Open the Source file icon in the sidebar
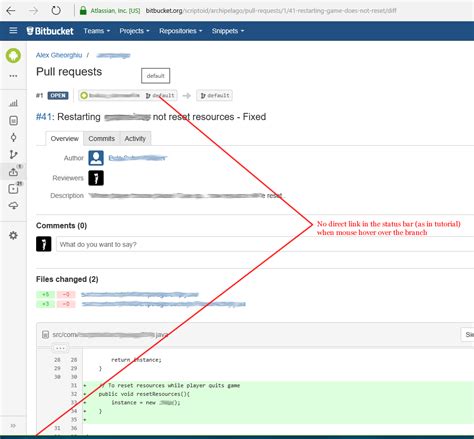Viewport: 474px width, 439px height. point(13,120)
